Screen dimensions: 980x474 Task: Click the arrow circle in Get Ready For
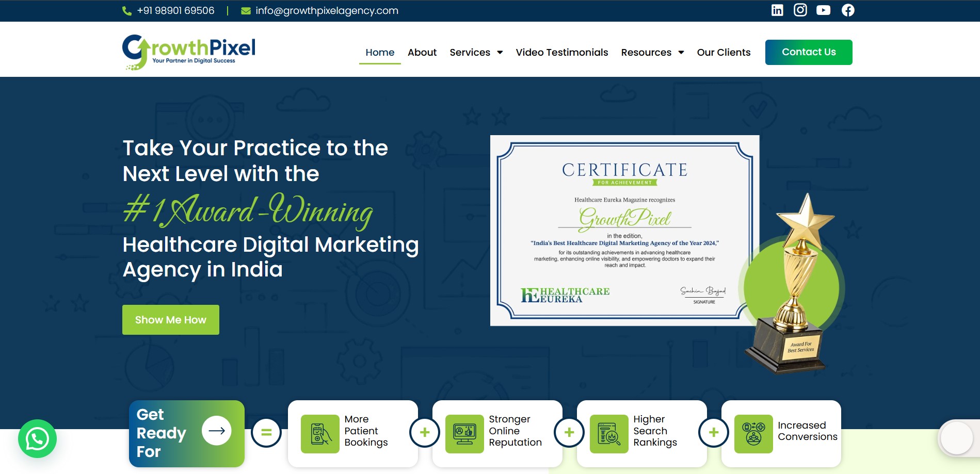coord(217,430)
